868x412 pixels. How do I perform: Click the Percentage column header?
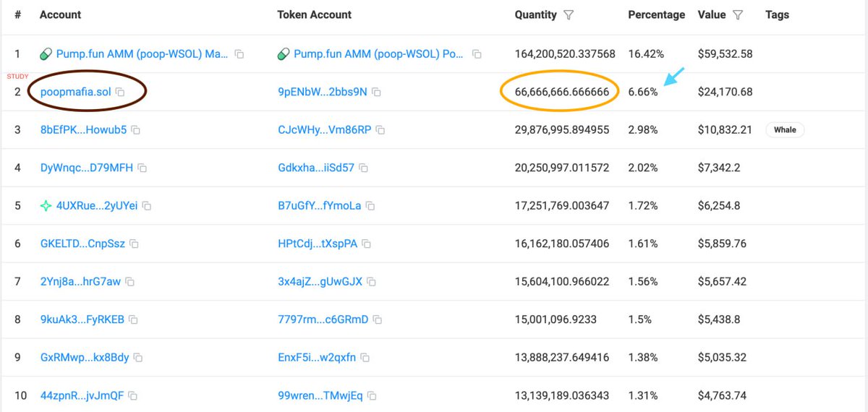tap(656, 14)
